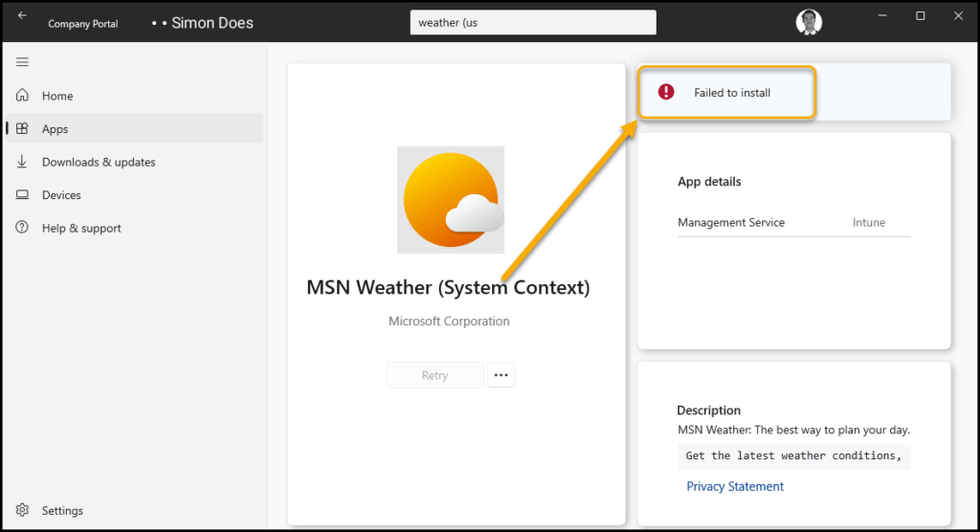Click the MSN Weather app logo
This screenshot has height=532, width=980.
click(x=451, y=200)
